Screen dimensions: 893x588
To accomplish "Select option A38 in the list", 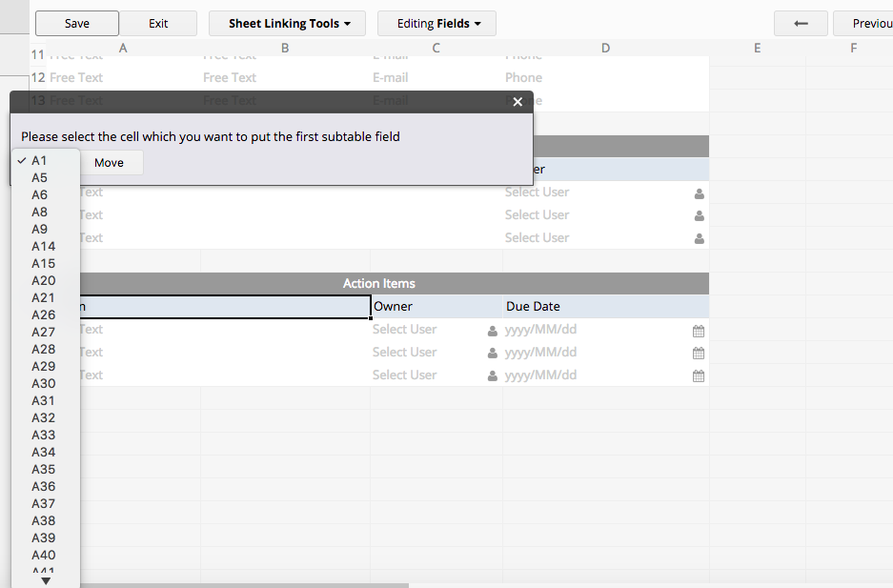I will pyautogui.click(x=46, y=521).
